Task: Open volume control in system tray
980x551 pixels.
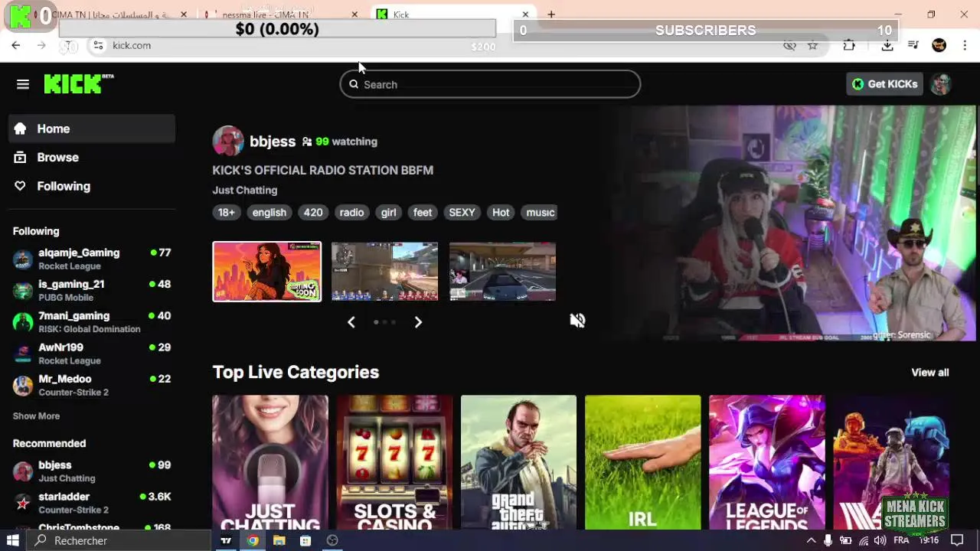Action: tap(881, 540)
